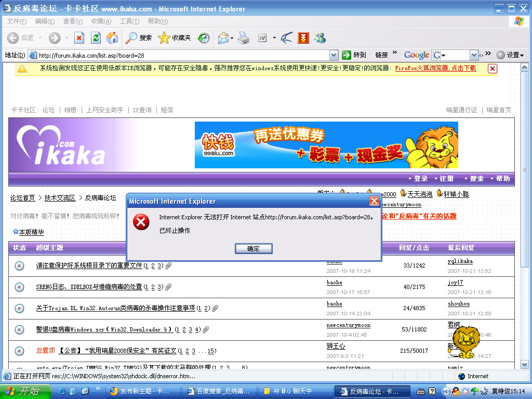Open the 工具(T) menu
This screenshot has height=399, width=532.
click(x=129, y=21)
